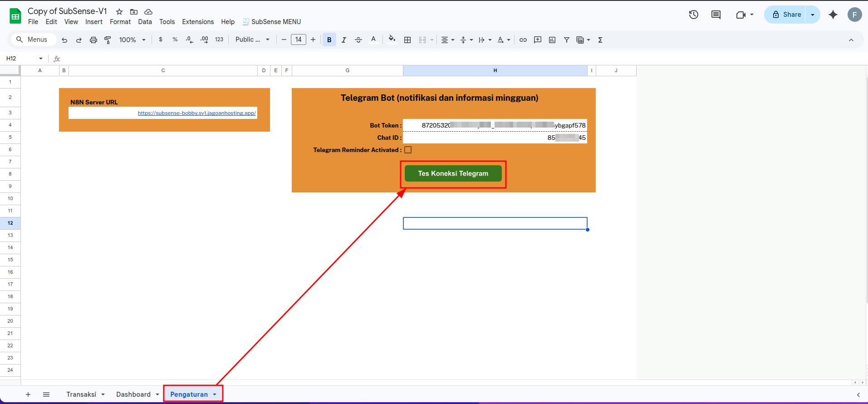Toggle bold formatting
The height and width of the screenshot is (404, 868).
329,40
